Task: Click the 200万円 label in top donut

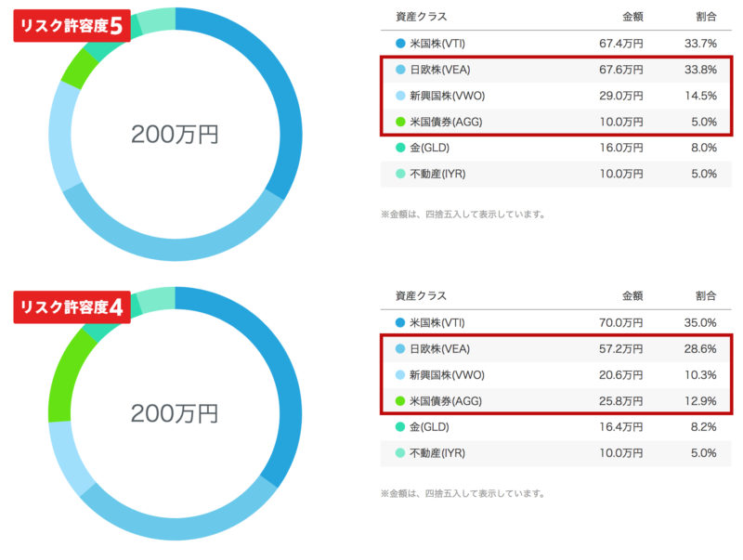Action: click(175, 134)
